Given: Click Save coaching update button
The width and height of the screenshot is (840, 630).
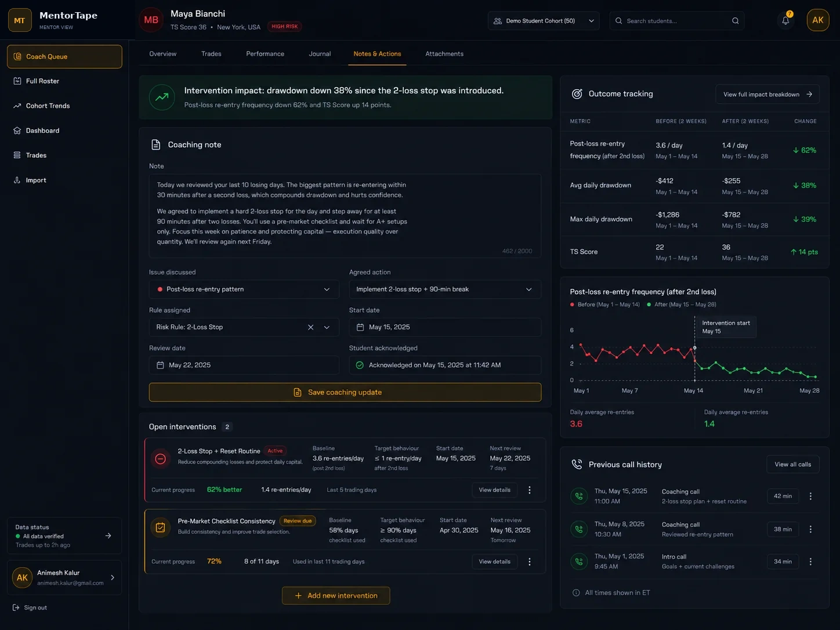Looking at the screenshot, I should point(345,392).
